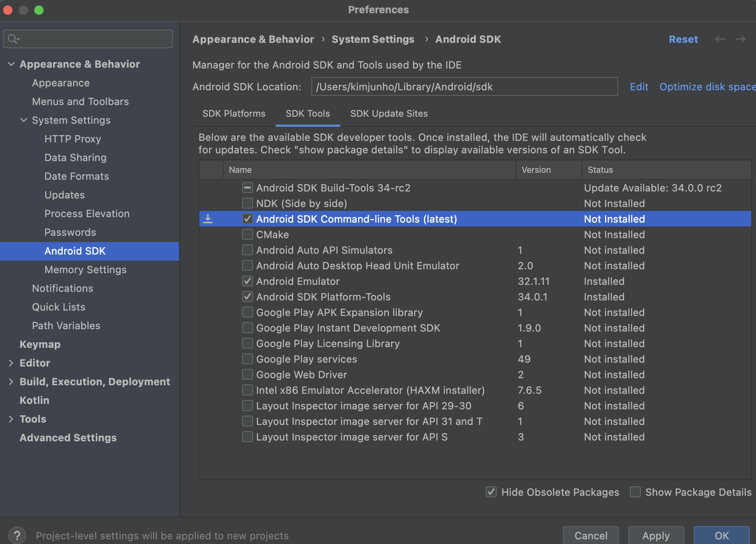Click the help question mark icon

(x=17, y=535)
